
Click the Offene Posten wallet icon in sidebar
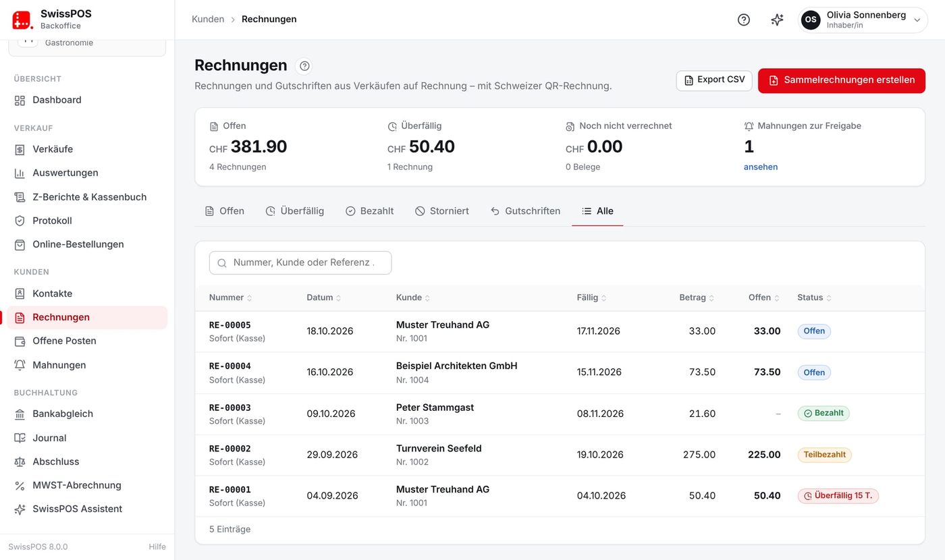pyautogui.click(x=20, y=341)
